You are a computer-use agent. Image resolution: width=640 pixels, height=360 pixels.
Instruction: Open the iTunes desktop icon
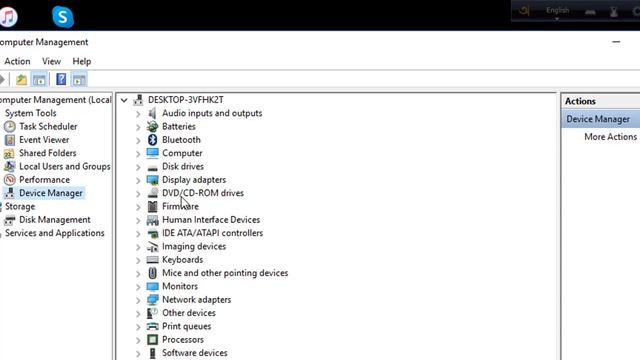(8, 17)
